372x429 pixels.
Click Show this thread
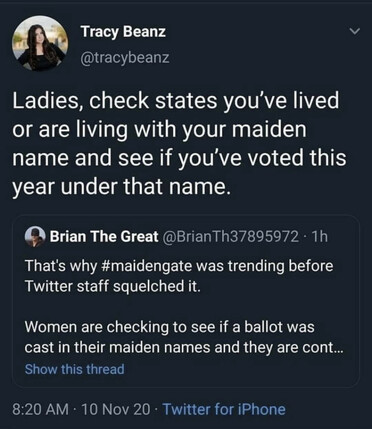coord(75,369)
